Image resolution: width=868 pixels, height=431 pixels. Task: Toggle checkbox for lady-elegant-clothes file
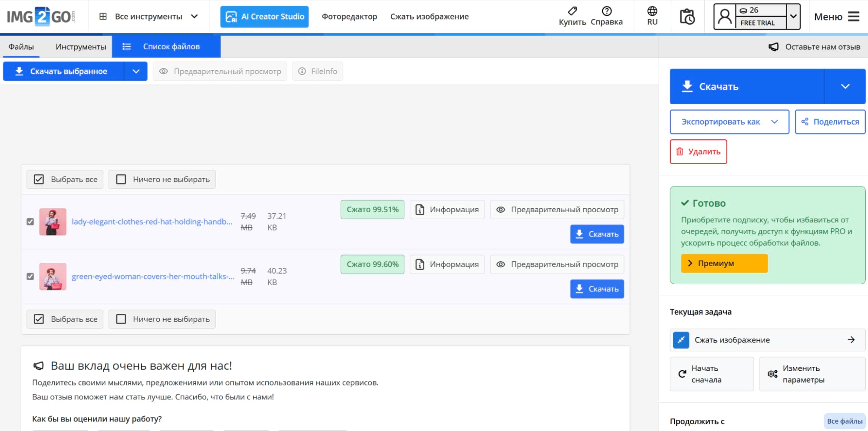[x=30, y=222]
